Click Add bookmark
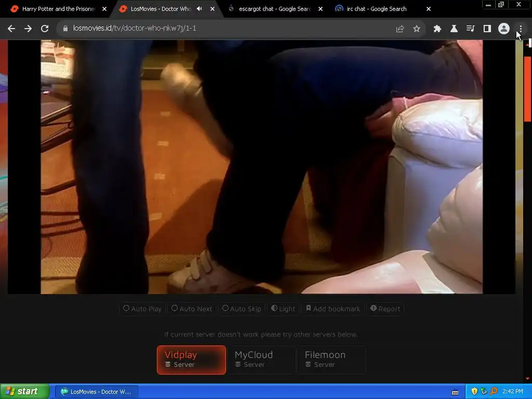532x399 pixels. (x=333, y=309)
